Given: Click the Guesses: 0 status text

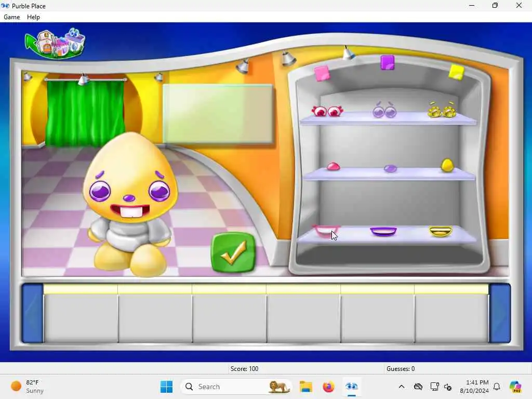Looking at the screenshot, I should (401, 369).
